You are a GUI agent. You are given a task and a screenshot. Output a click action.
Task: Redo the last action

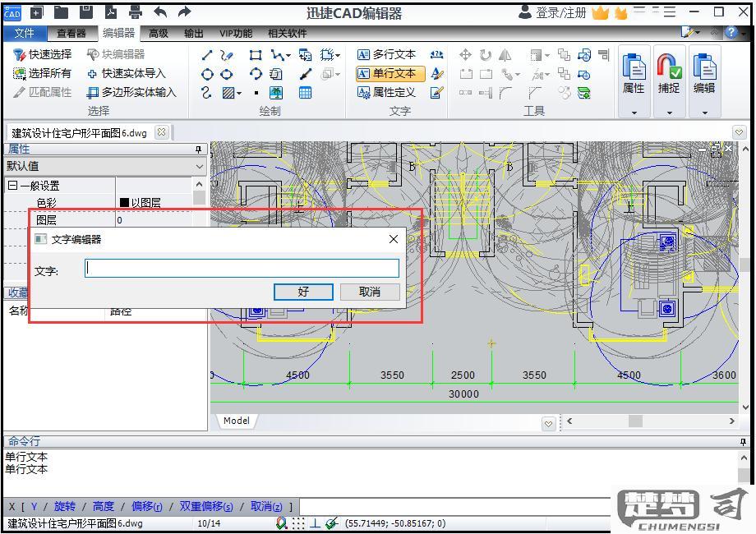click(x=184, y=12)
